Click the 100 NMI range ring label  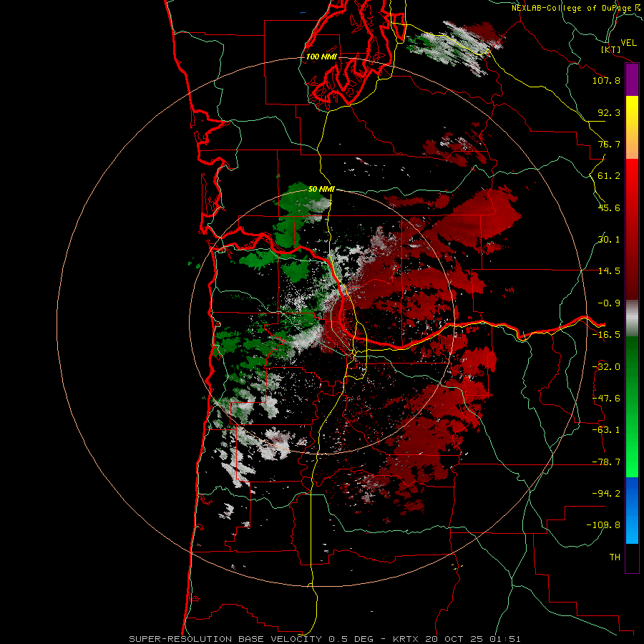[321, 57]
